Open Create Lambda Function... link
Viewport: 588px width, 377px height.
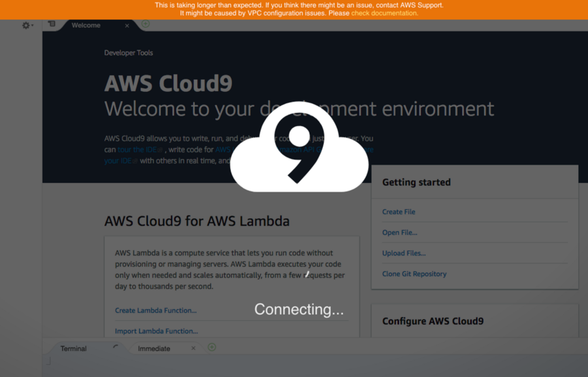(x=156, y=311)
